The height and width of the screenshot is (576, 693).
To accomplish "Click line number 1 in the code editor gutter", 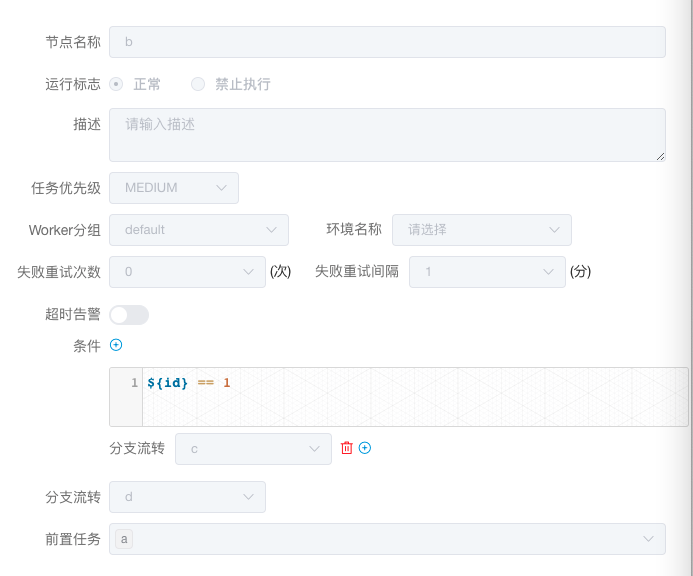I will 134,382.
